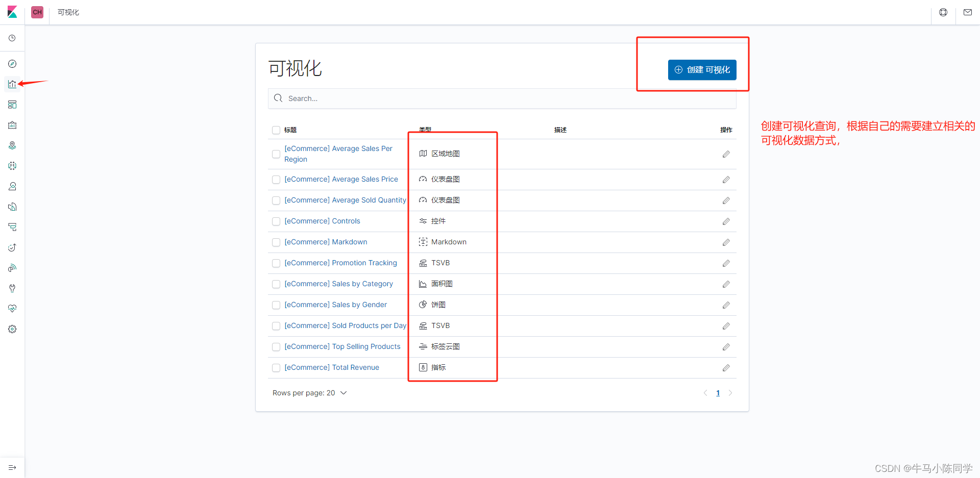Viewport: 980px width, 478px height.
Task: Edit Sold Products per Day pencil icon
Action: pos(726,326)
